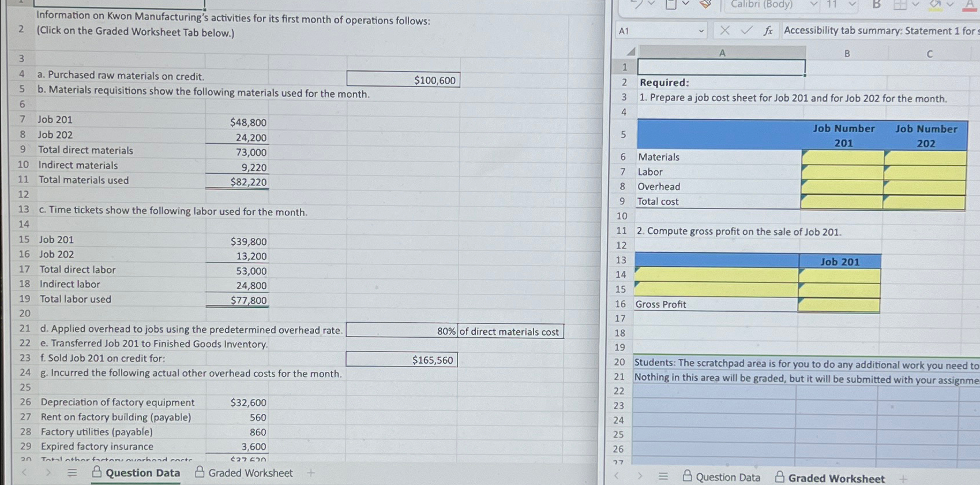Switch to Graded Worksheet tab in left window

click(x=244, y=473)
